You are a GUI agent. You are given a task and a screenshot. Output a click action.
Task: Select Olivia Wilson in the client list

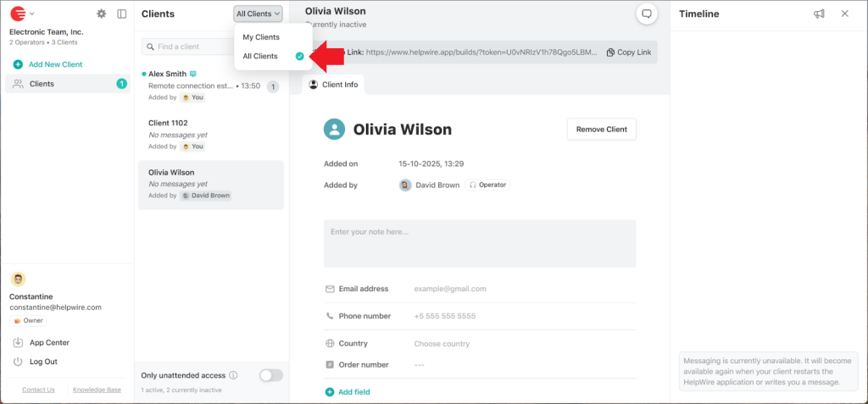211,185
